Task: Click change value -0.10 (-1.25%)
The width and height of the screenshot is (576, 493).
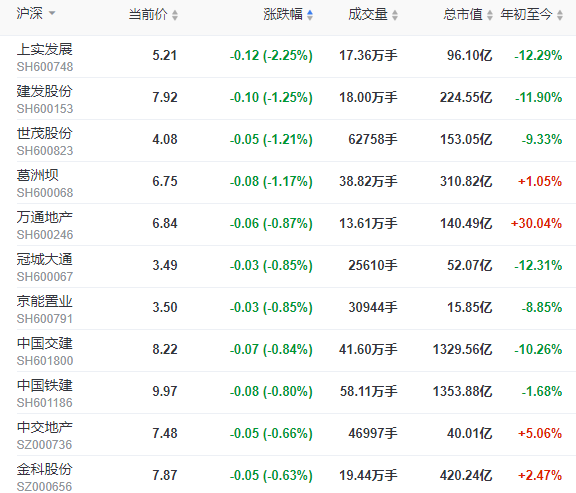Action: [271, 97]
